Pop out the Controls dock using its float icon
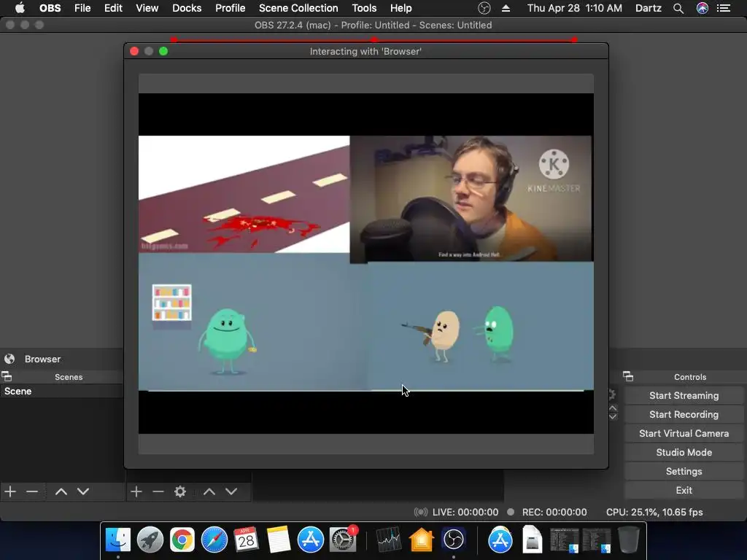The image size is (747, 560). click(628, 377)
